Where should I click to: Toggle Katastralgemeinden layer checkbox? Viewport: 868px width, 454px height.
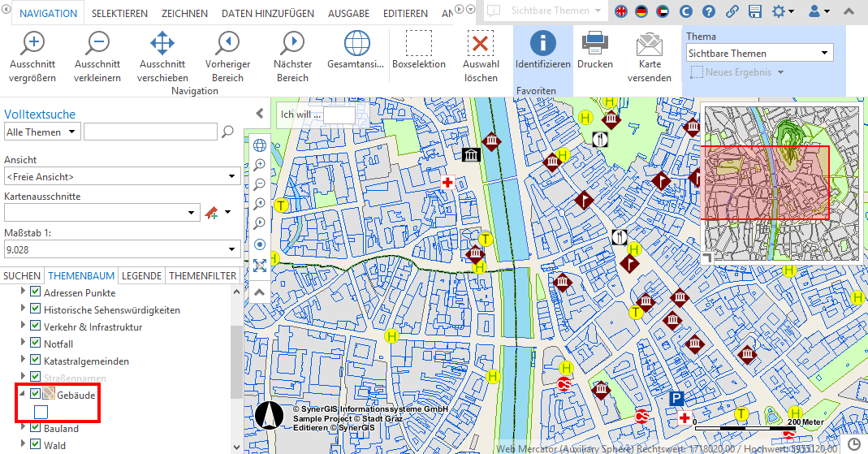tap(36, 360)
